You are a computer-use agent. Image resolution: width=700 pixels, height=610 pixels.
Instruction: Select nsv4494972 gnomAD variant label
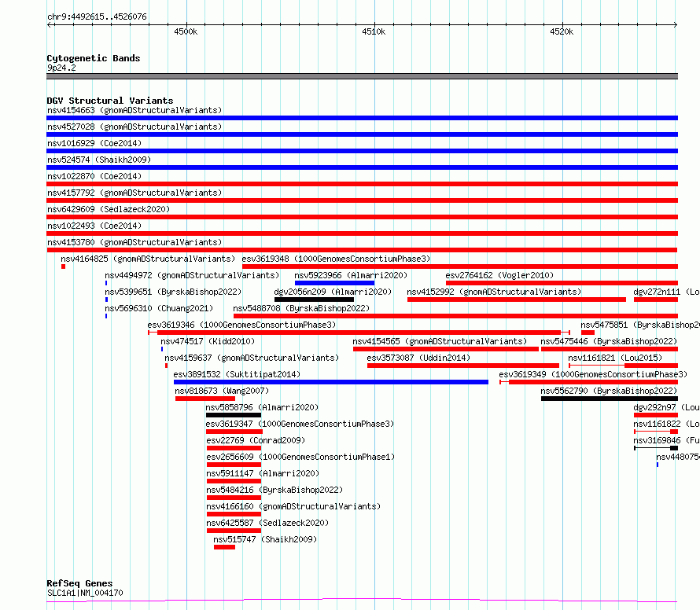[192, 275]
